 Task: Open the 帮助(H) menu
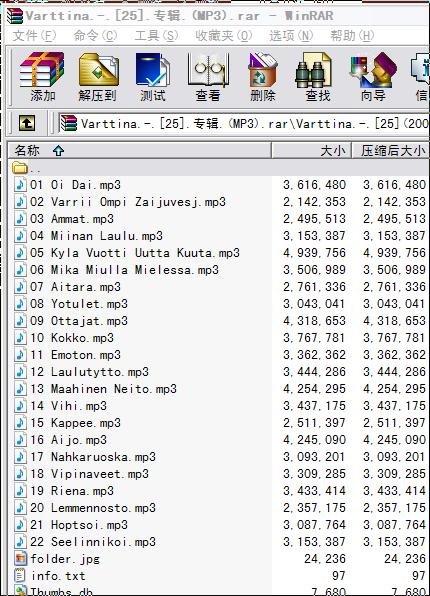coord(352,36)
